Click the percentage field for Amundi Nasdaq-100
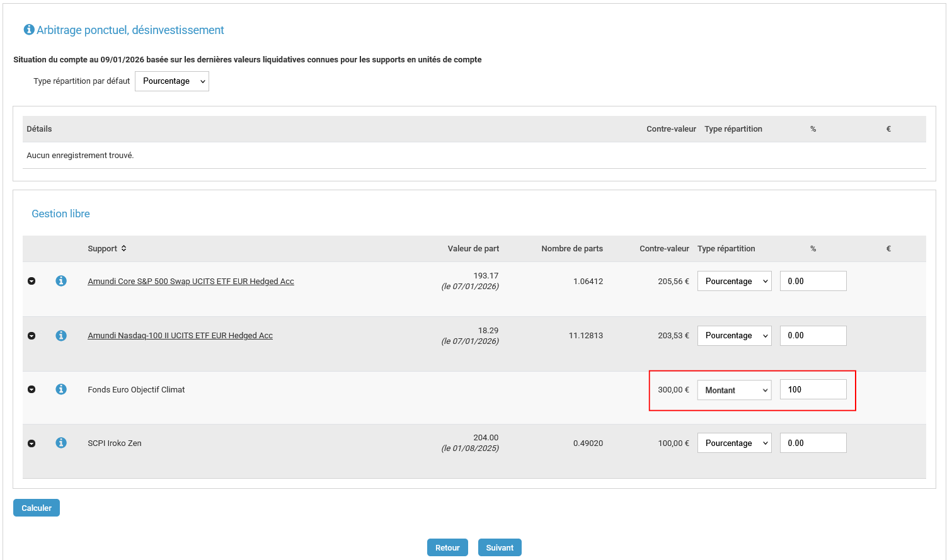Screen dimensions: 952x560 (x=813, y=336)
